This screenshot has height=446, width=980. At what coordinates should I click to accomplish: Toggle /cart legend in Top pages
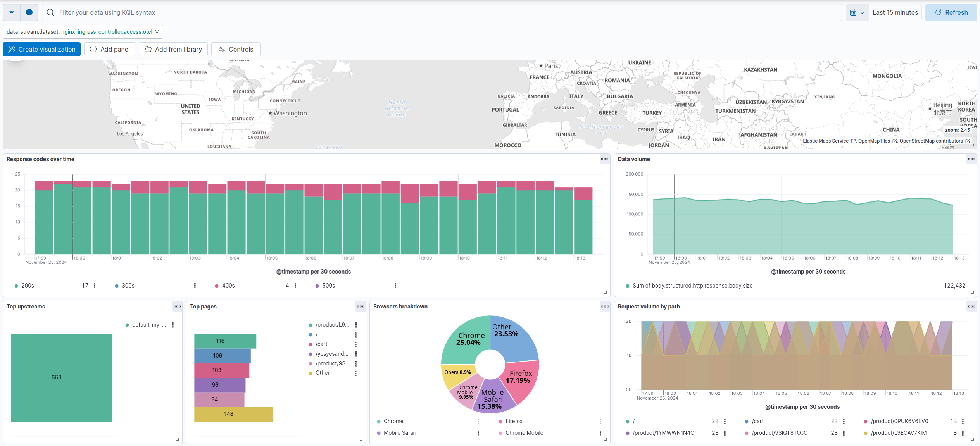(321, 344)
